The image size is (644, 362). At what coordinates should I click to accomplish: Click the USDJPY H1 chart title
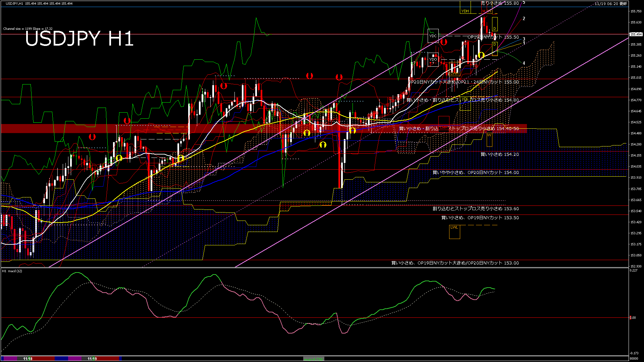(79, 39)
